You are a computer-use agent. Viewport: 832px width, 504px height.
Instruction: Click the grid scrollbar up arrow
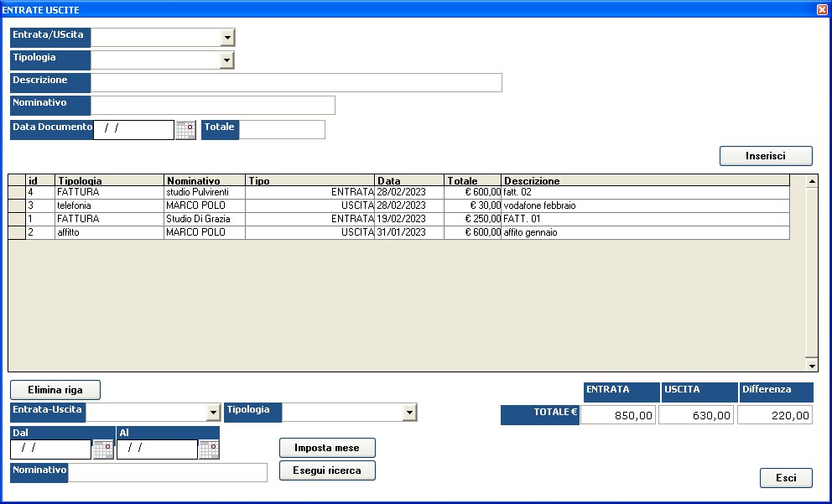point(811,181)
